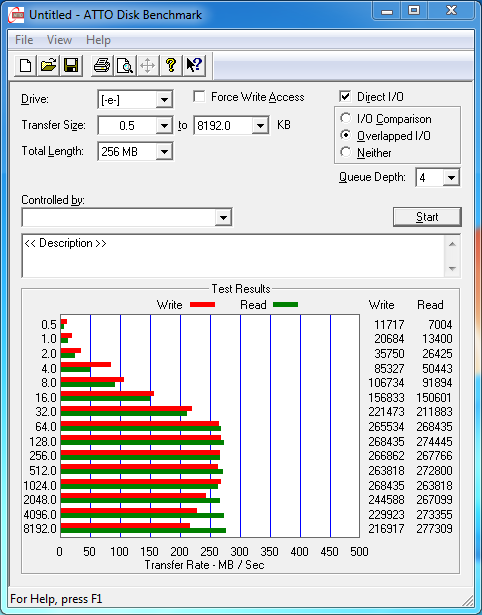The height and width of the screenshot is (615, 482).
Task: Open the Total Length 256 MB dropdown
Action: point(164,152)
